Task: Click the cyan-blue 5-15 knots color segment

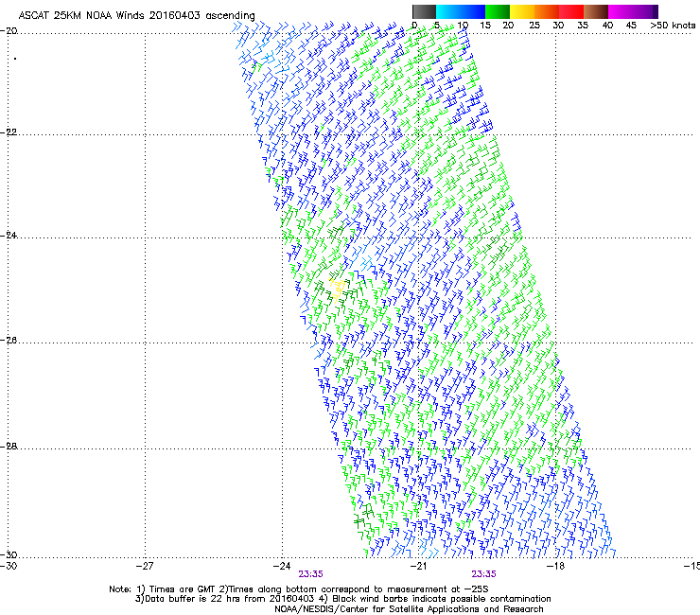Action: coord(461,11)
